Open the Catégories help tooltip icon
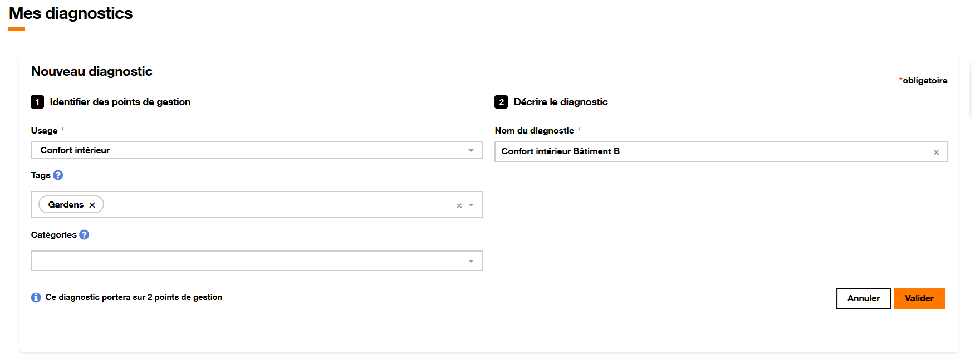The width and height of the screenshot is (980, 359). pyautogui.click(x=84, y=234)
